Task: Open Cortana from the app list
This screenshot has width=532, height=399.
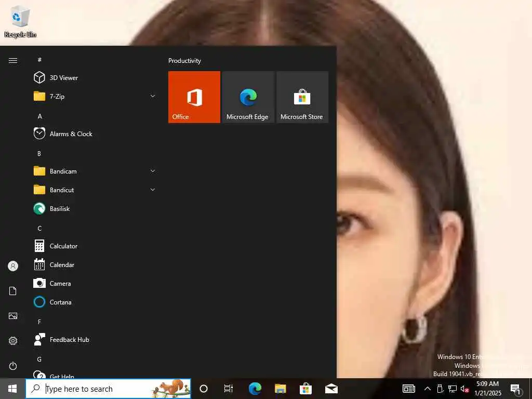Action: [95, 302]
